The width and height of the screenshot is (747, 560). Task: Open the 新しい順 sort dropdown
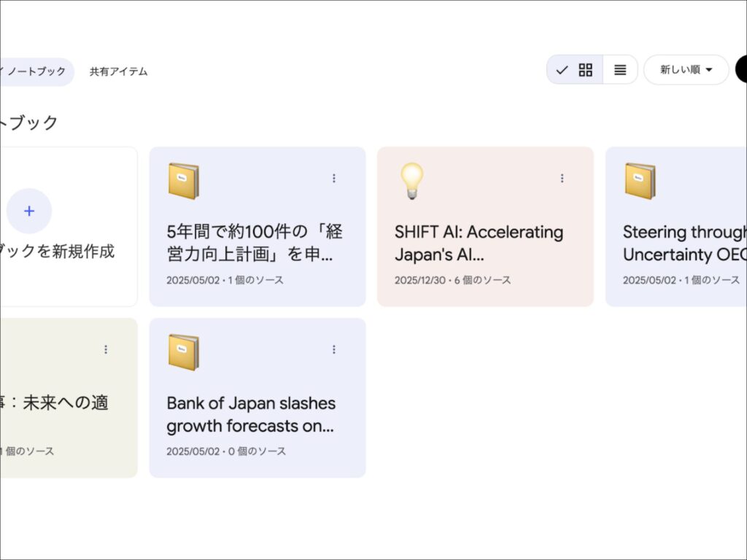(685, 69)
